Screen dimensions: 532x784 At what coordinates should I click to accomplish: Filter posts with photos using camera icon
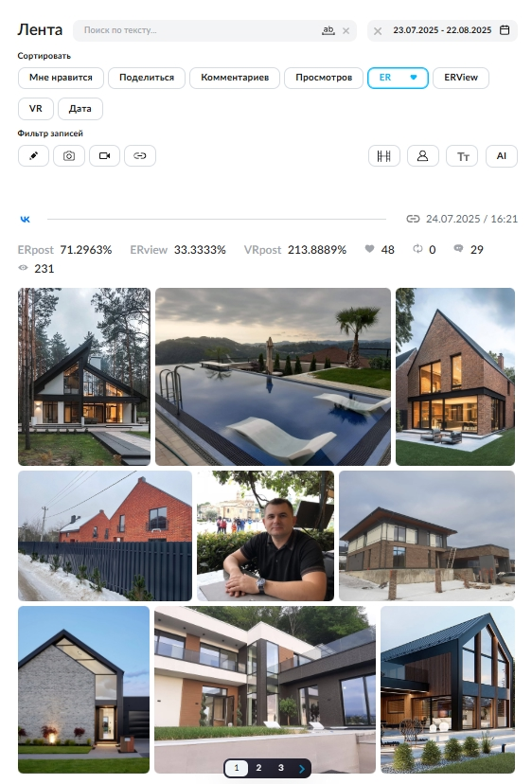point(69,156)
